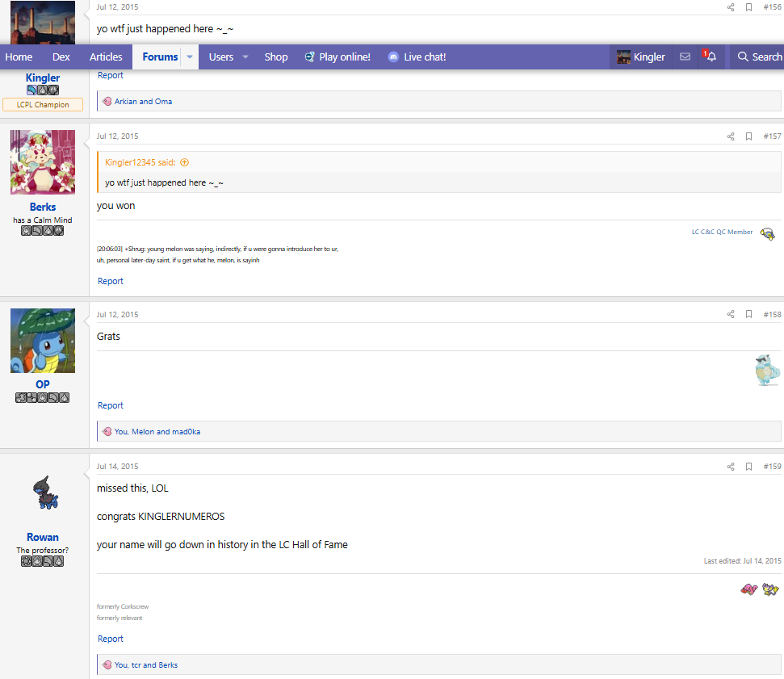Click share icon on post #158
This screenshot has height=679, width=784.
pos(731,315)
